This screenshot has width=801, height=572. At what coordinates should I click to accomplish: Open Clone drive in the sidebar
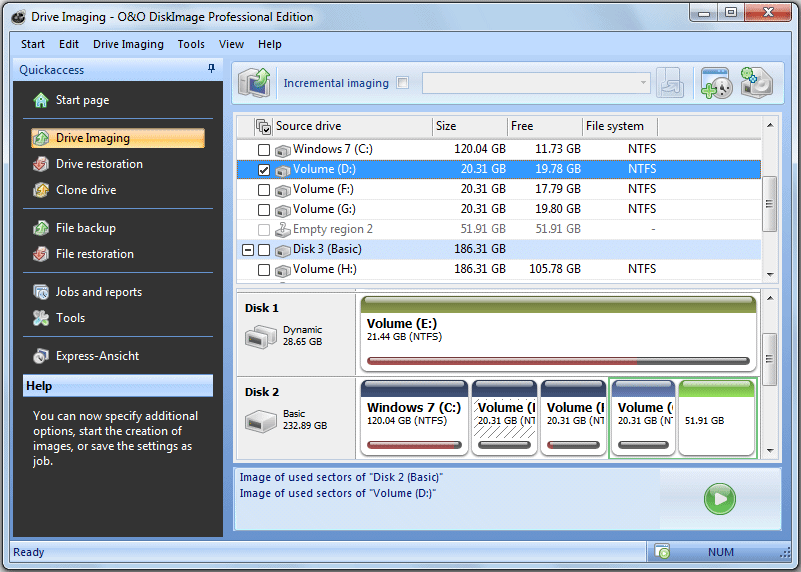click(x=75, y=190)
